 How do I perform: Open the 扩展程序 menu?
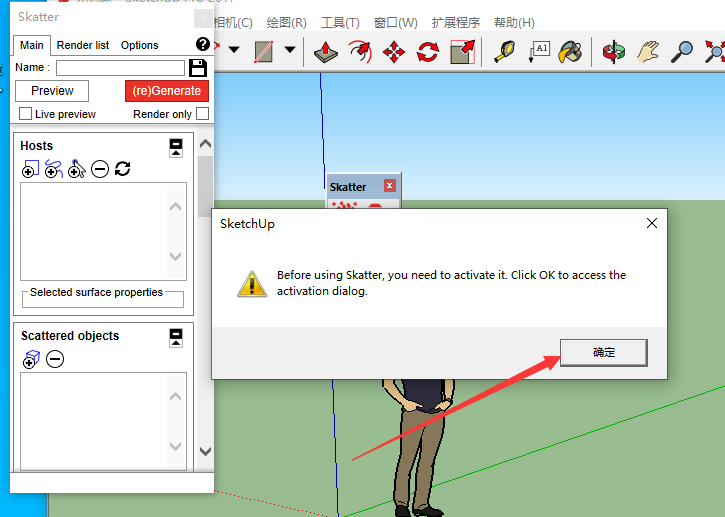tap(456, 23)
